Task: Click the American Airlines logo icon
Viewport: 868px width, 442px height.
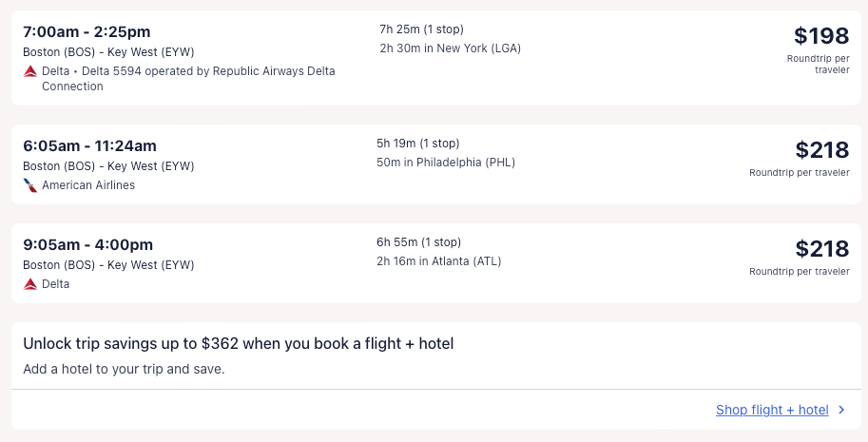Action: [30, 185]
